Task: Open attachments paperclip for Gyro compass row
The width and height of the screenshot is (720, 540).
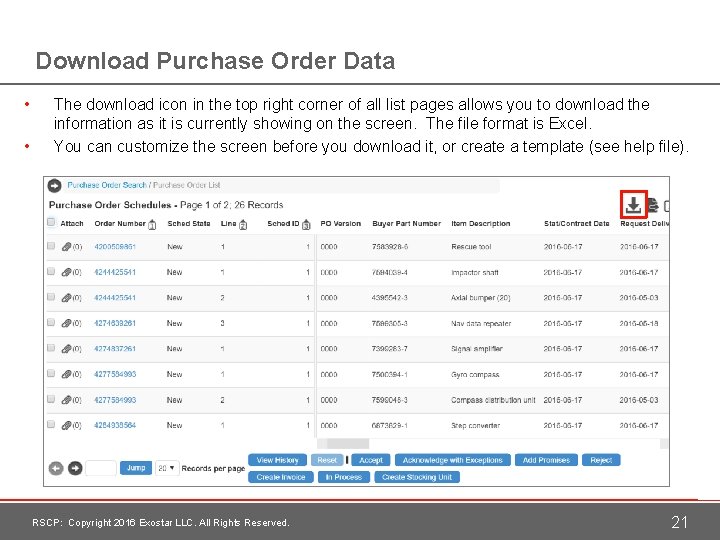Action: click(x=67, y=374)
